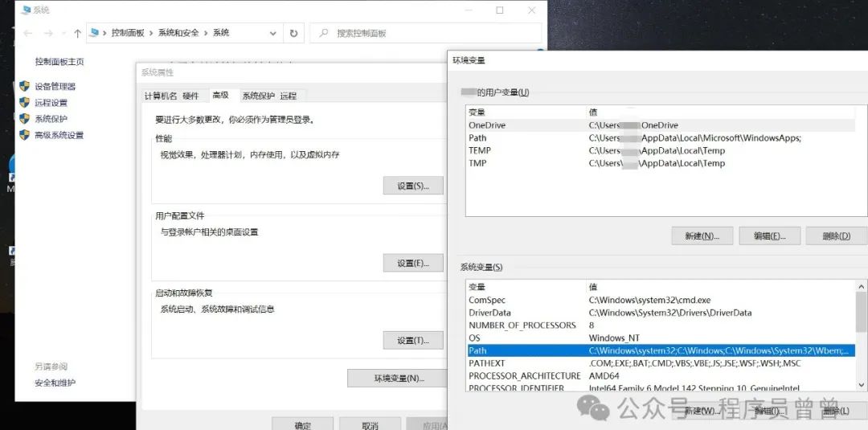Click 新建(N)... under user variables
The width and height of the screenshot is (868, 430).
coord(702,235)
